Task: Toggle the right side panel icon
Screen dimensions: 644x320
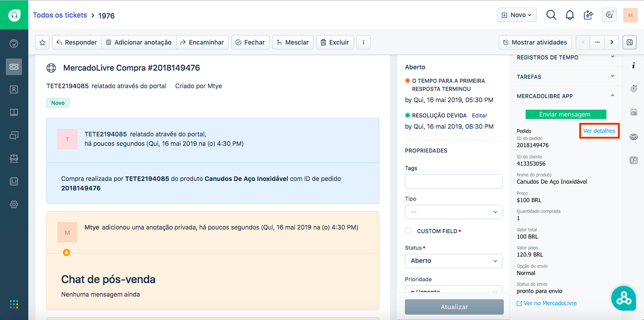Action: click(x=630, y=42)
